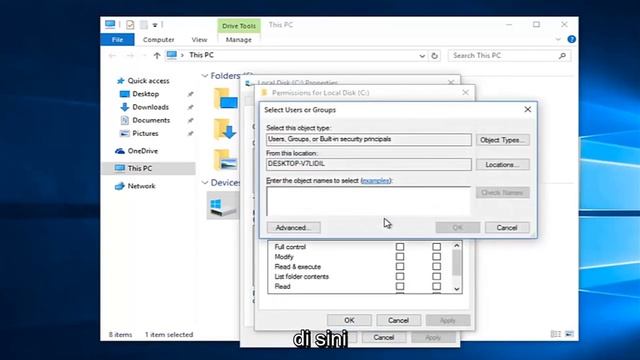Open Network in navigation pane
Viewport: 640px width, 360px height.
(141, 186)
